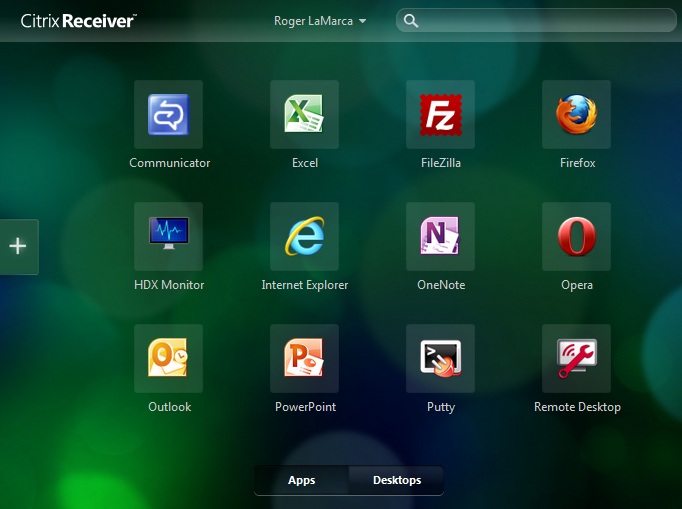
Task: Launch the OneNote app
Action: tap(440, 237)
